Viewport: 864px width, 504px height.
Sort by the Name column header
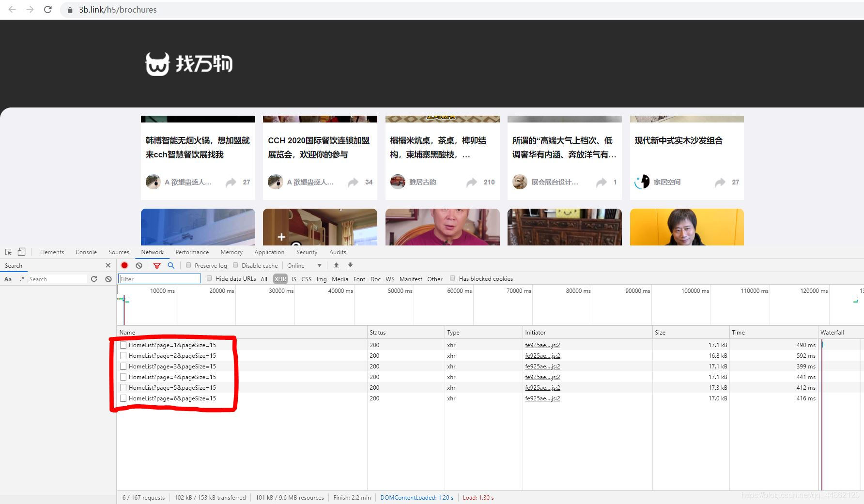tap(242, 332)
